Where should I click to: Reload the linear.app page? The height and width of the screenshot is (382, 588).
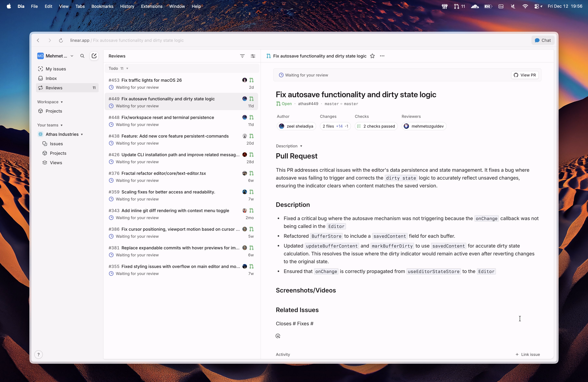click(61, 40)
